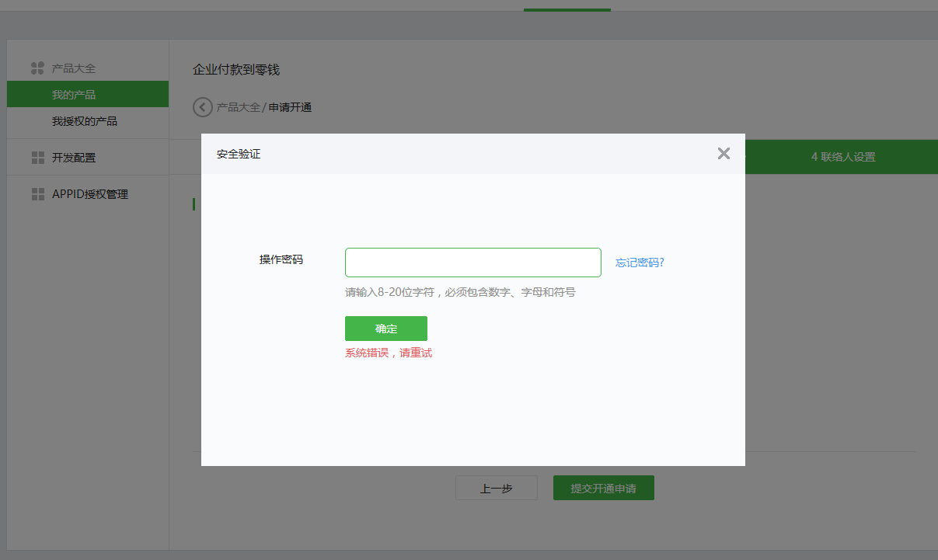
Task: Click the 产品大全 four-dot sidebar icon
Action: coord(37,68)
